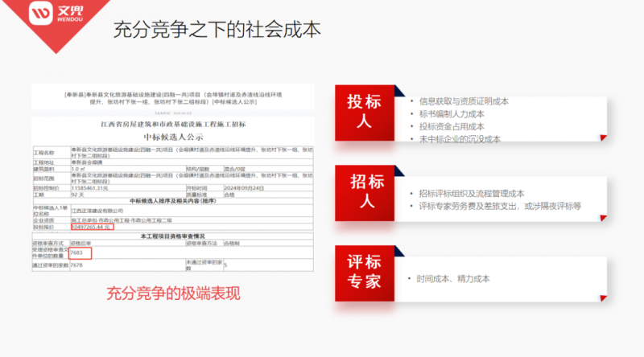Click section header 本工程项目资格审查情况

[x=173, y=236]
